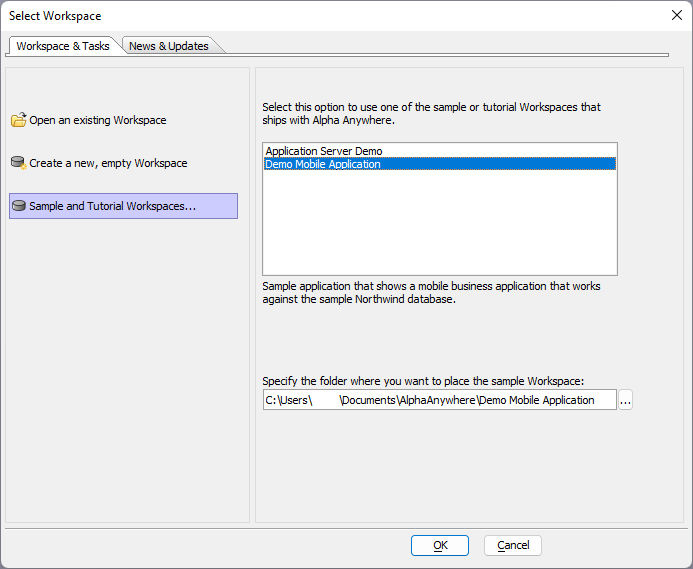Click the sample Workspace folder path field
Viewport: 693px width, 569px height.
point(440,400)
